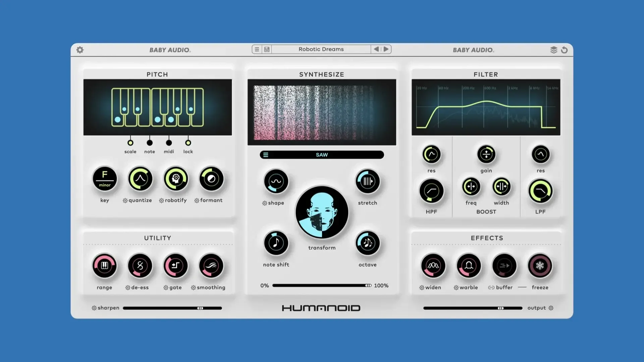Select the widen effect knob
644x362 pixels.
click(x=433, y=266)
